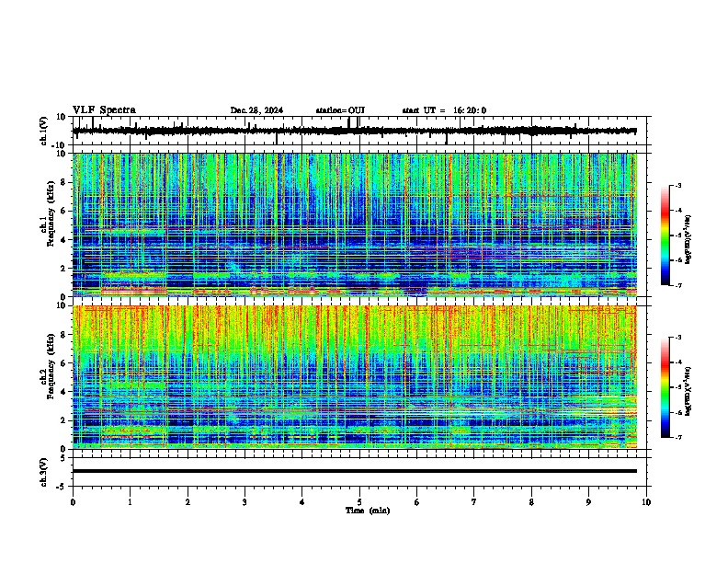Click the "8" kHz tick on ch.2 spectrogram axis
Image resolution: width=728 pixels, height=563 pixels.
pos(64,335)
